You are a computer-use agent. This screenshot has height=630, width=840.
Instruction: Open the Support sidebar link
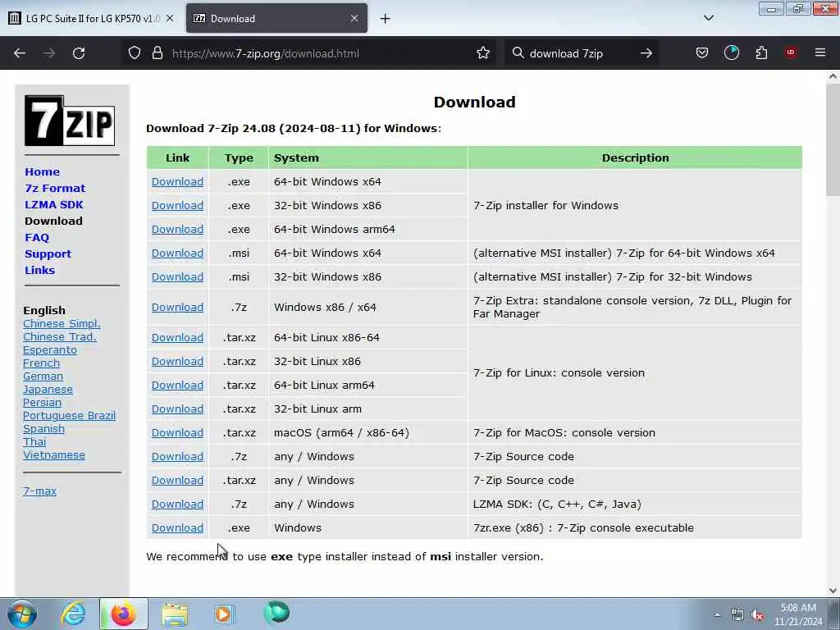pyautogui.click(x=48, y=254)
